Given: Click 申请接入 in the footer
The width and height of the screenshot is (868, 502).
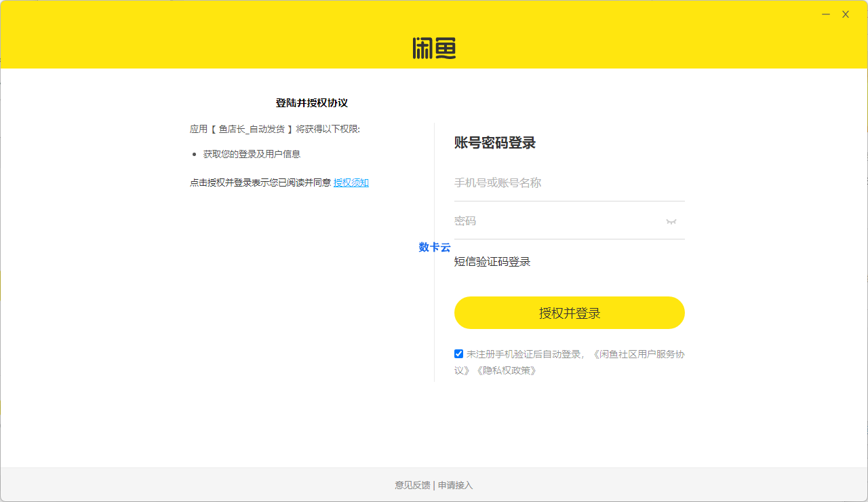Looking at the screenshot, I should click(455, 485).
